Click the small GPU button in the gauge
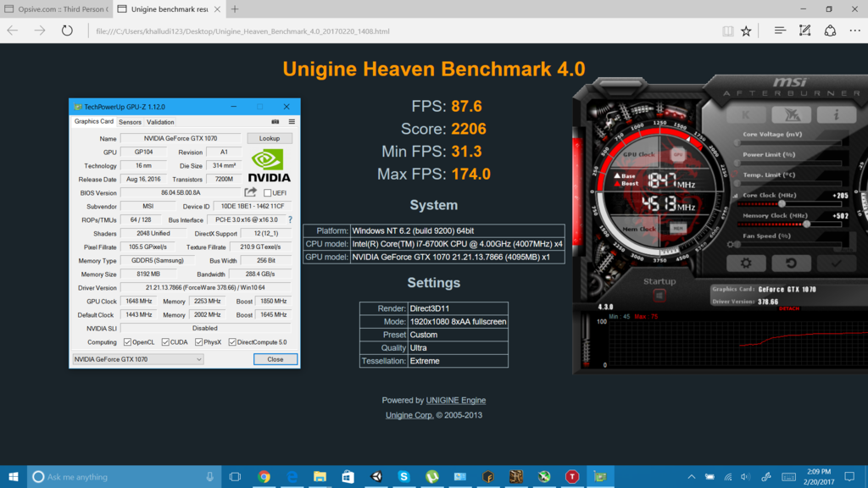 (678, 155)
